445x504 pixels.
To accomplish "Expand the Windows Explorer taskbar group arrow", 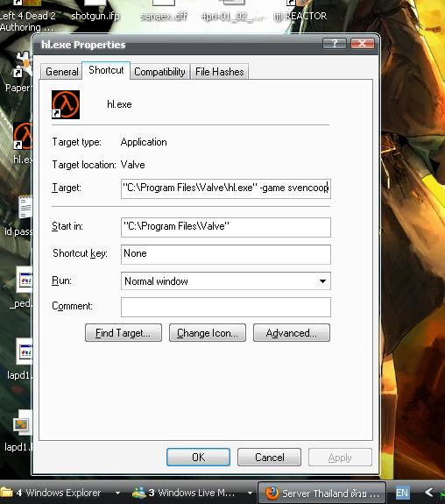I will (x=117, y=493).
